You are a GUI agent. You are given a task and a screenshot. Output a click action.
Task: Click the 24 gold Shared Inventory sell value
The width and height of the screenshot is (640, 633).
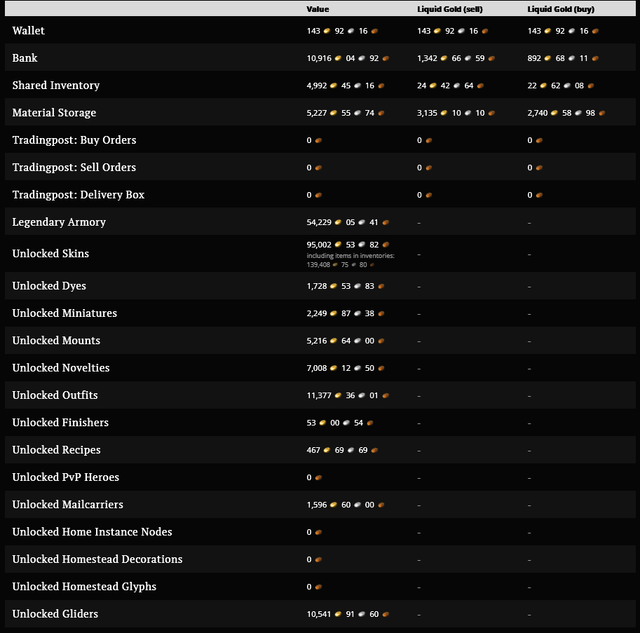click(x=422, y=86)
